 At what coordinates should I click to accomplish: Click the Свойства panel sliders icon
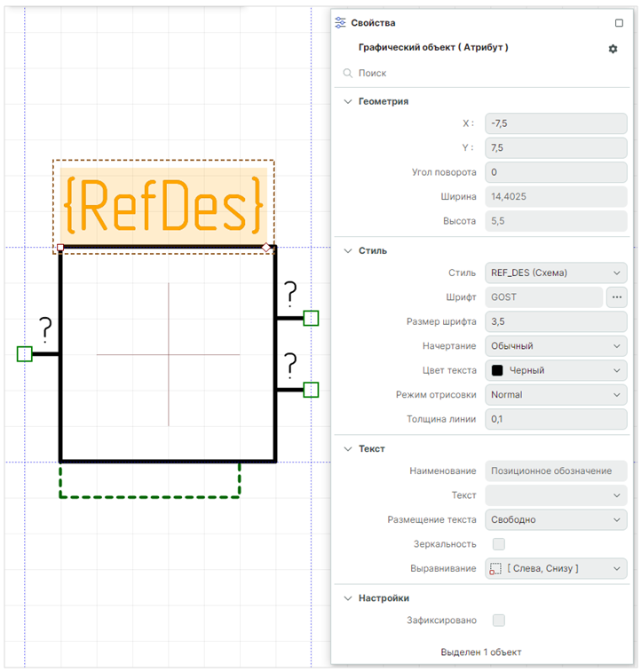340,23
